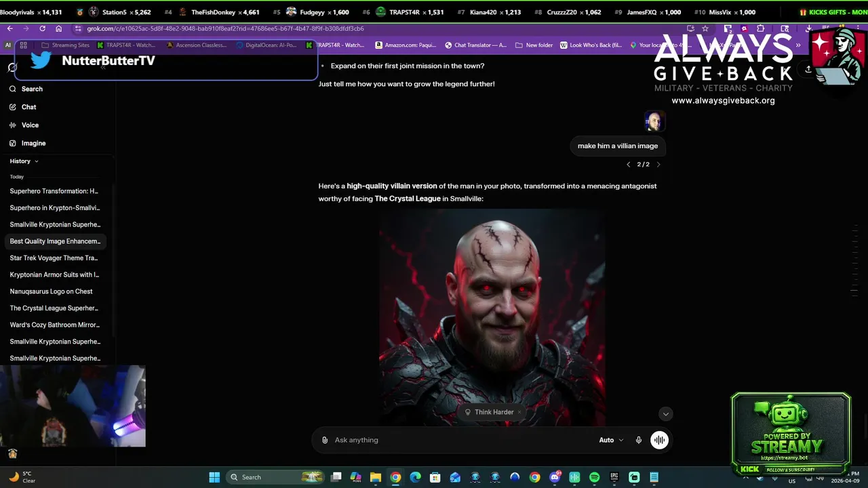The height and width of the screenshot is (488, 868).
Task: Open Notepad icon on taskbar
Action: [654, 477]
